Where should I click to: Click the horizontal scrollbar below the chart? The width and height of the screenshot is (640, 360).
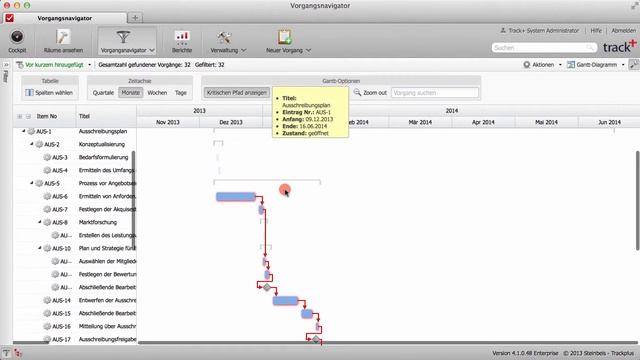[x=388, y=343]
